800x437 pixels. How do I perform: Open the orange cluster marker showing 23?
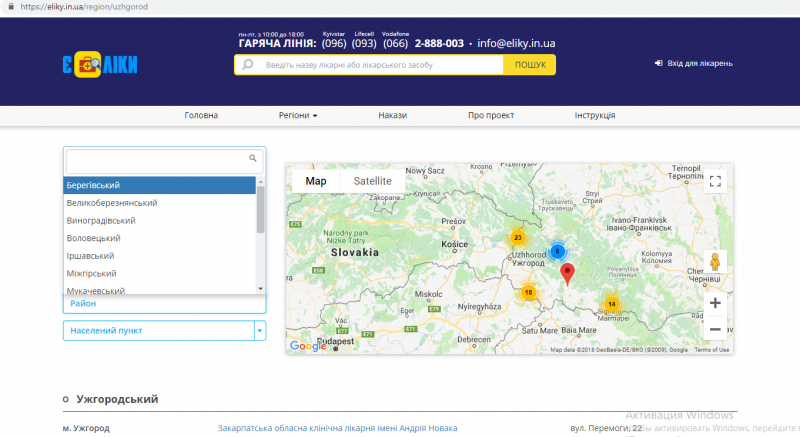(517, 238)
